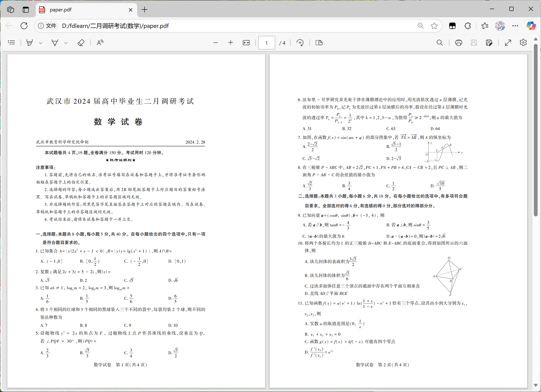Click the 注意事项 heading
The image size is (541, 392).
pos(46,167)
